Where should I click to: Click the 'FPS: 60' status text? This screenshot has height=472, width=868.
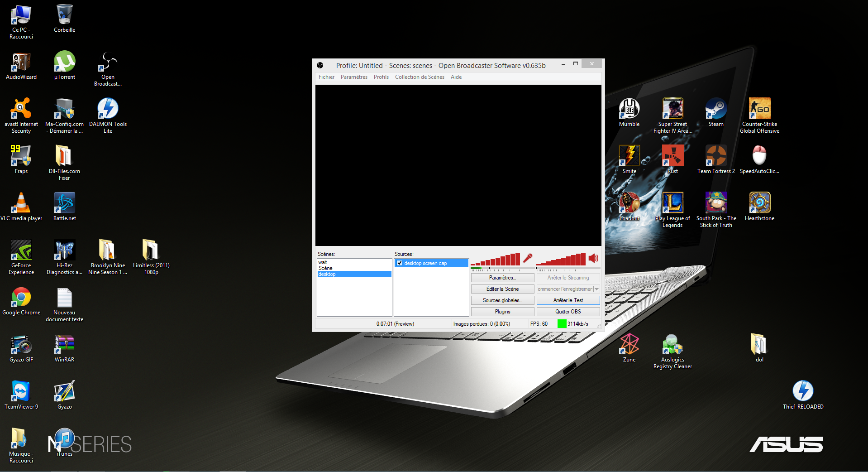[539, 324]
